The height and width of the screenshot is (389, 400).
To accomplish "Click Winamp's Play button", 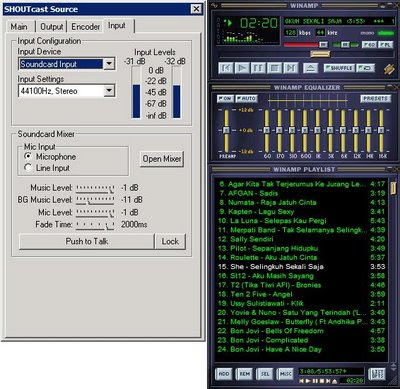I will pyautogui.click(x=242, y=68).
